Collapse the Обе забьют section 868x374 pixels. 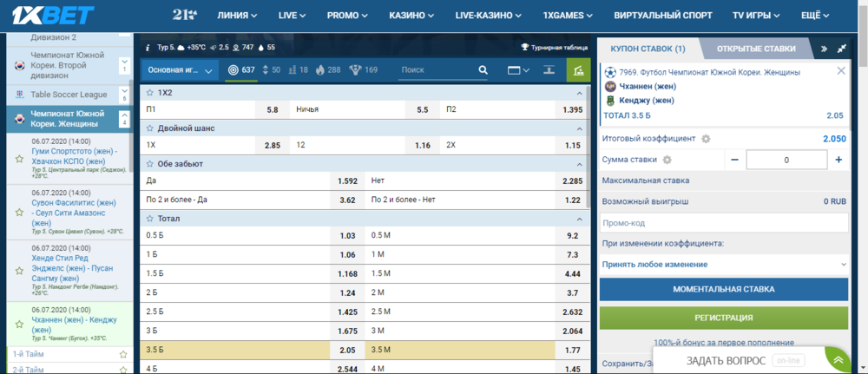point(580,164)
